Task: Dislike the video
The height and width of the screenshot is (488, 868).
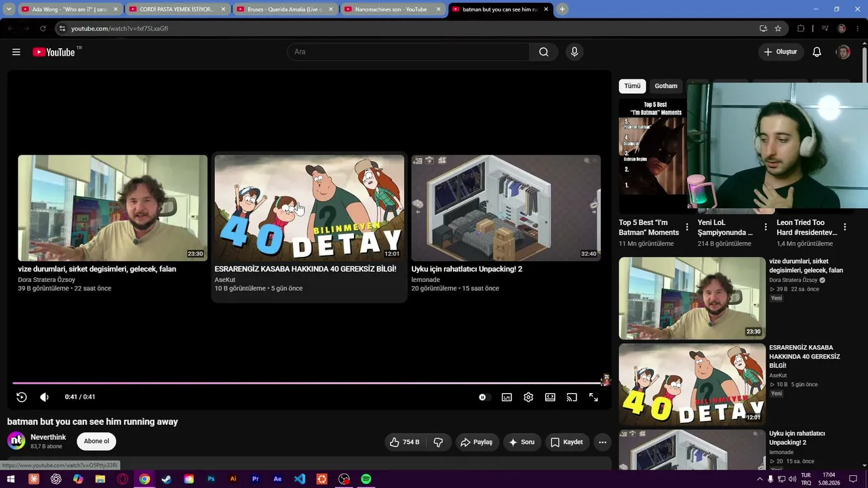Action: click(x=438, y=442)
